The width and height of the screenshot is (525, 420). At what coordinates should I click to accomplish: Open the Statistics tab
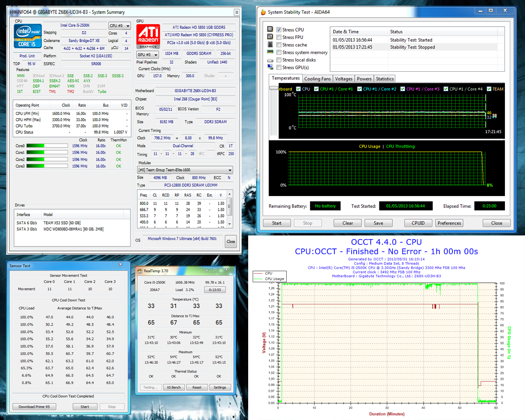pos(385,79)
